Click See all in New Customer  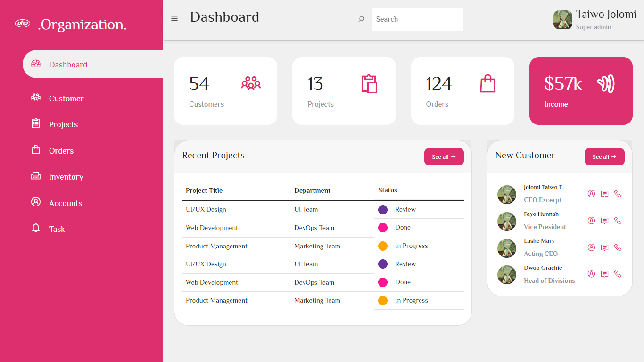tap(604, 157)
